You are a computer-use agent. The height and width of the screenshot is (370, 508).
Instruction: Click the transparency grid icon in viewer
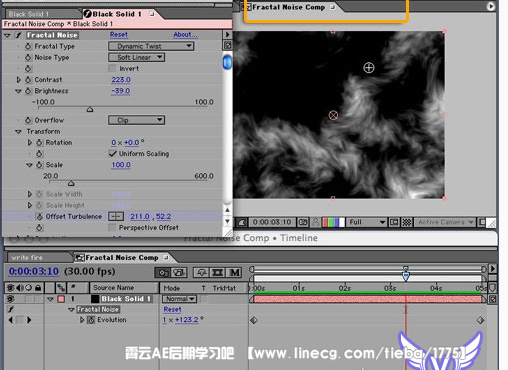407,222
